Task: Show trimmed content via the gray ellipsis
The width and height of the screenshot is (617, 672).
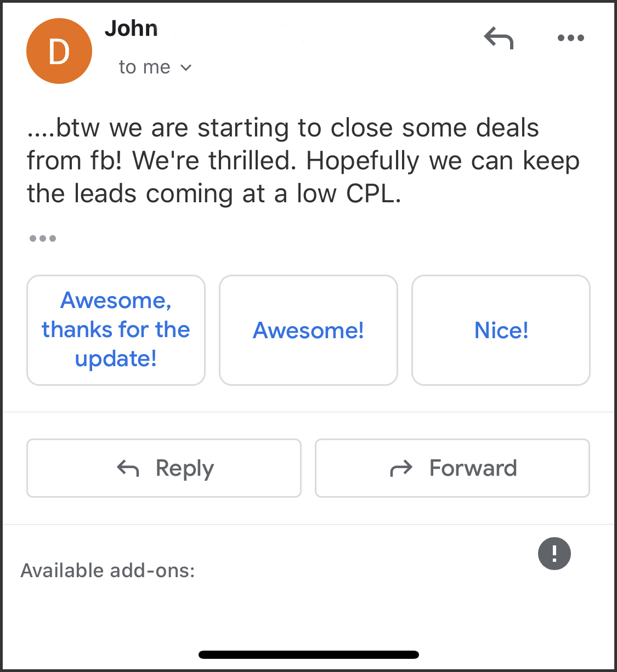Action: [x=43, y=238]
